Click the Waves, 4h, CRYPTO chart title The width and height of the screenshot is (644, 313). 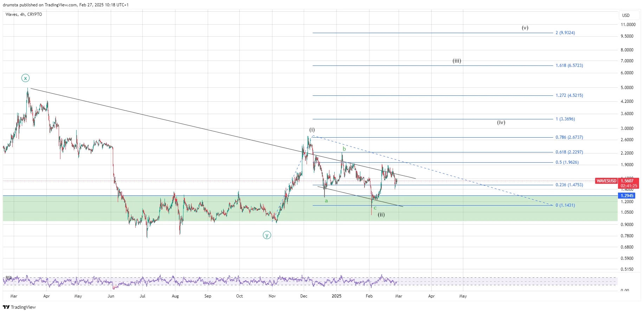click(x=24, y=14)
